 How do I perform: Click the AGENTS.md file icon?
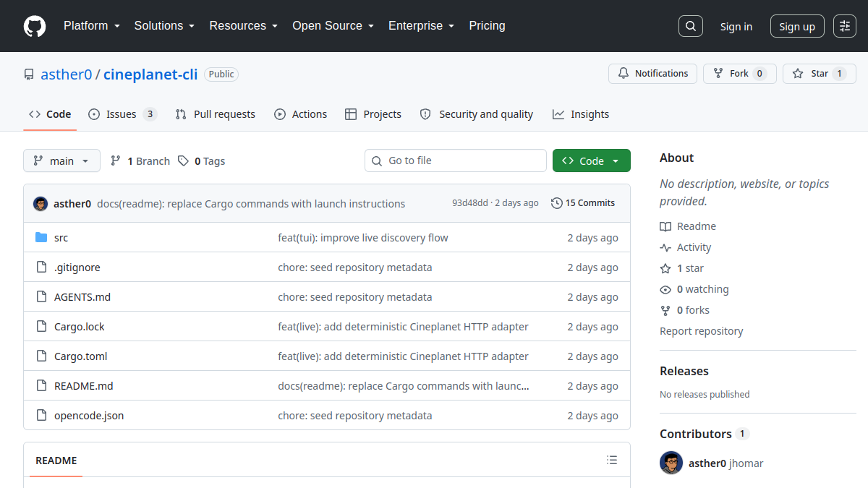(41, 297)
